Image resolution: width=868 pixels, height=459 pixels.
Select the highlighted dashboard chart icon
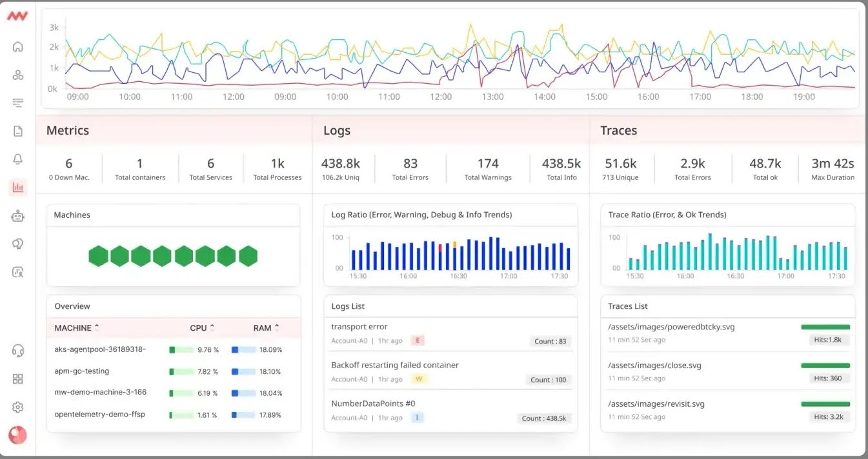click(x=17, y=187)
